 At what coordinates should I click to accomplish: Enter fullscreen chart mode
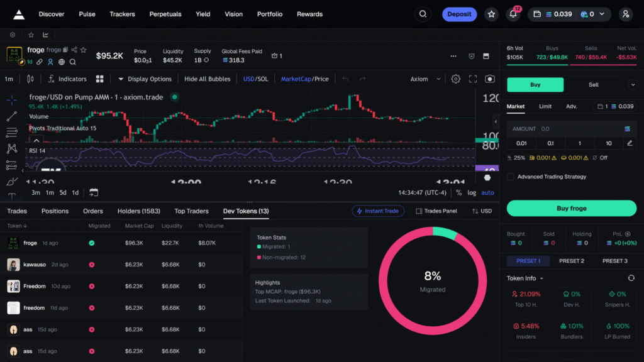(473, 79)
